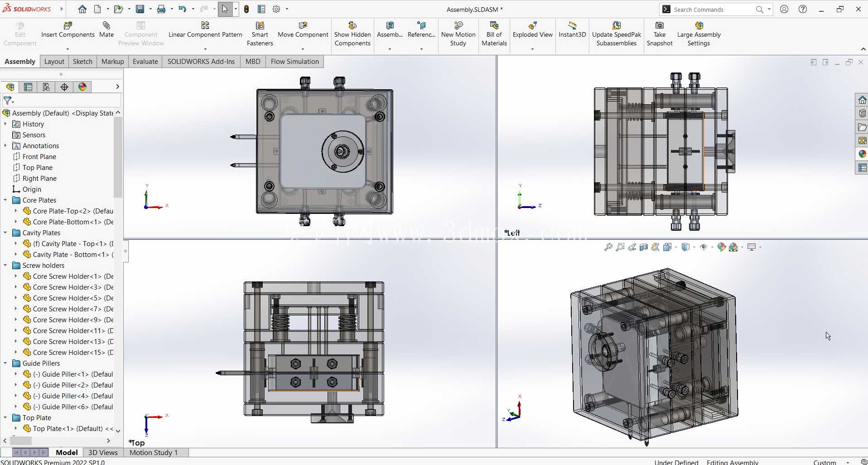Image resolution: width=868 pixels, height=465 pixels.
Task: Open the MBD tab
Action: click(x=253, y=62)
